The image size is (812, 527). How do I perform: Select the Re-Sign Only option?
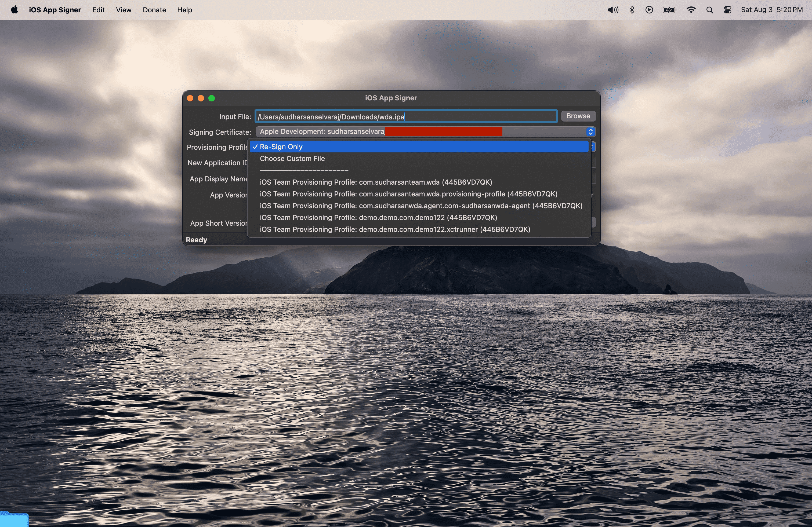click(281, 147)
